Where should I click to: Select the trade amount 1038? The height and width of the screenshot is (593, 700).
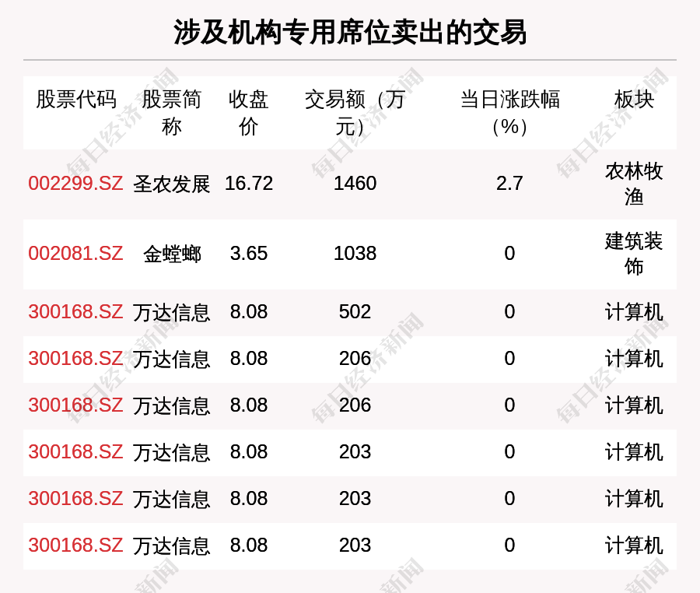pyautogui.click(x=355, y=254)
